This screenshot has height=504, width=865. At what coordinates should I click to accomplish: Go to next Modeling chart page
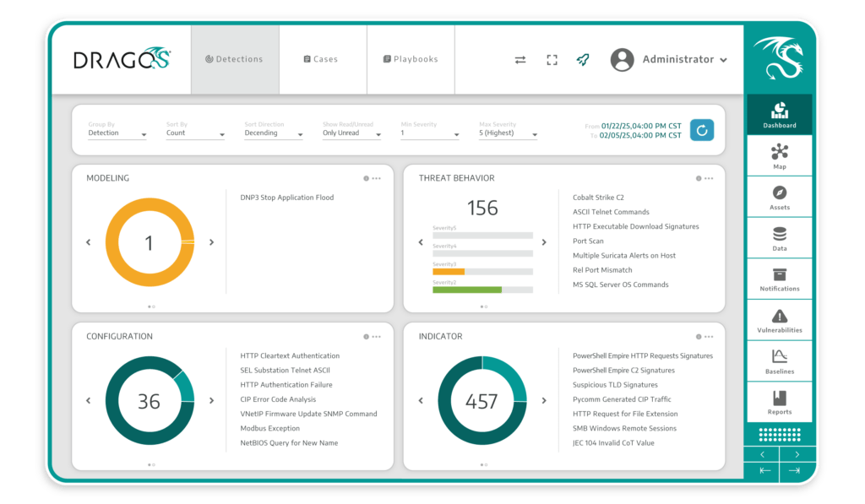click(212, 242)
